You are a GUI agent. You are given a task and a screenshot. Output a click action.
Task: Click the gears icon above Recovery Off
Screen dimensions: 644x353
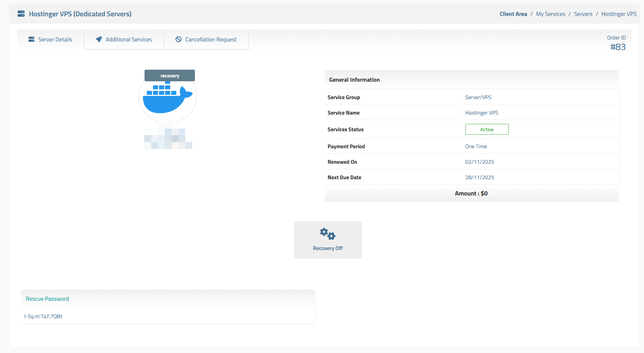point(327,233)
